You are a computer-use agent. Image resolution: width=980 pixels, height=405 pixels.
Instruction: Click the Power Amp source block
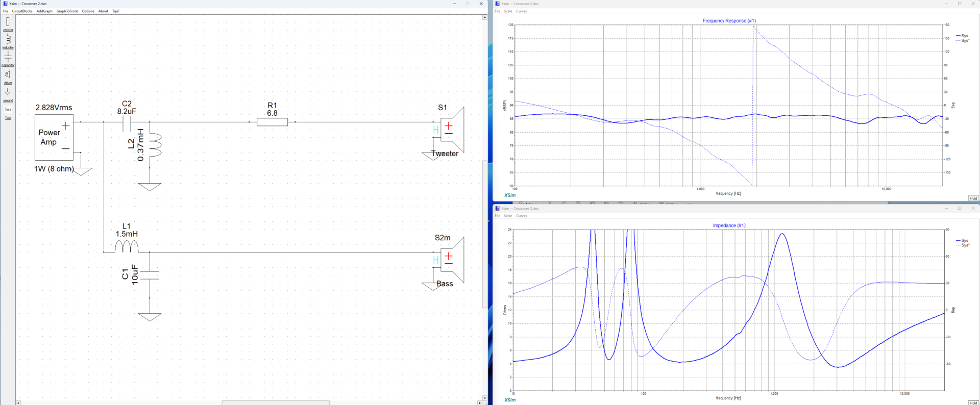pyautogui.click(x=54, y=137)
